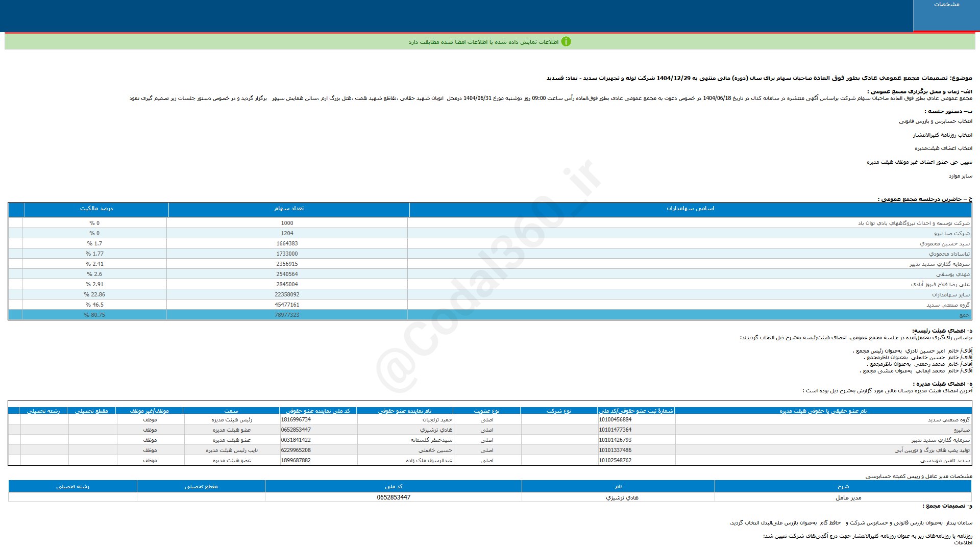Select the سایر سهامداران shareholder row
The height and width of the screenshot is (551, 980).
click(x=950, y=294)
